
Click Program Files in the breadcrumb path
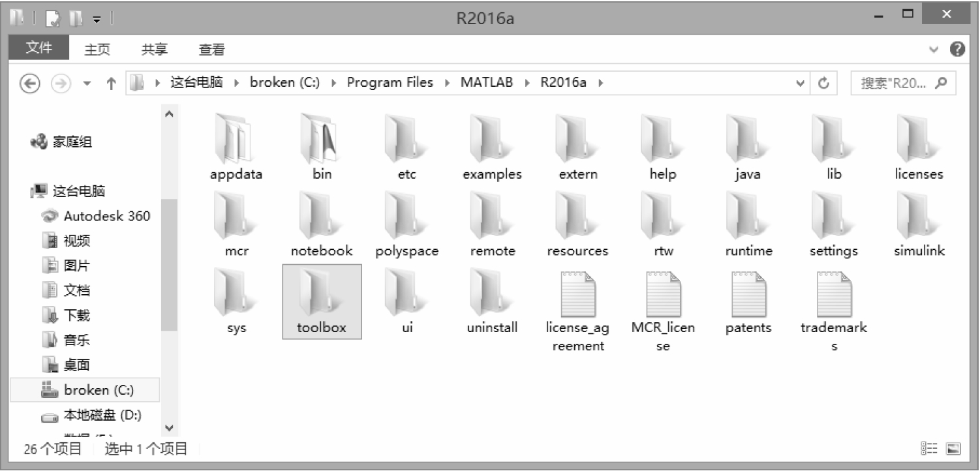(x=390, y=83)
